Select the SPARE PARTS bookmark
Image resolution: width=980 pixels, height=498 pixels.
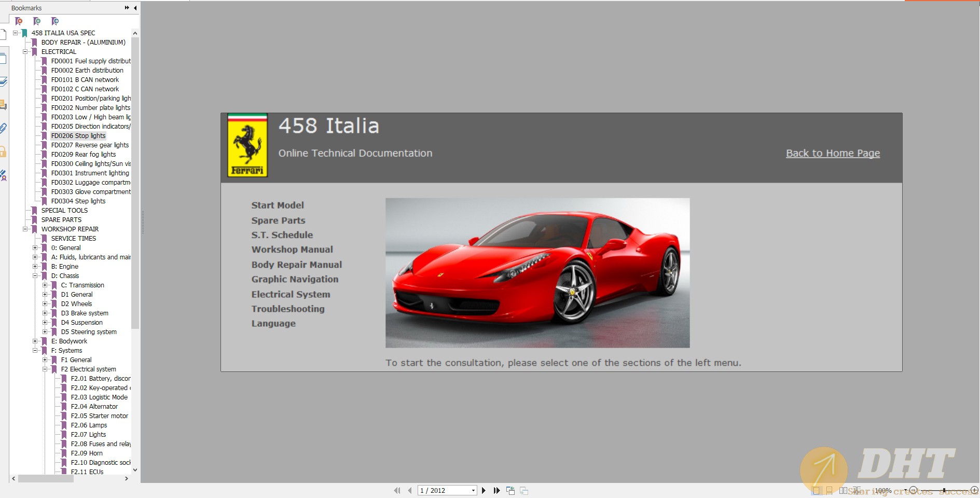coord(61,220)
